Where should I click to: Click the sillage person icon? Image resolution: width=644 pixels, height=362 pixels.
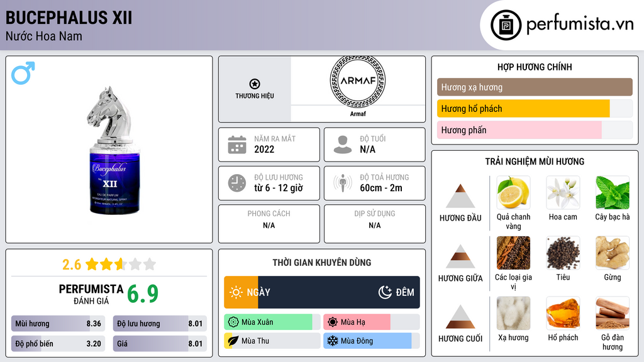tap(343, 183)
